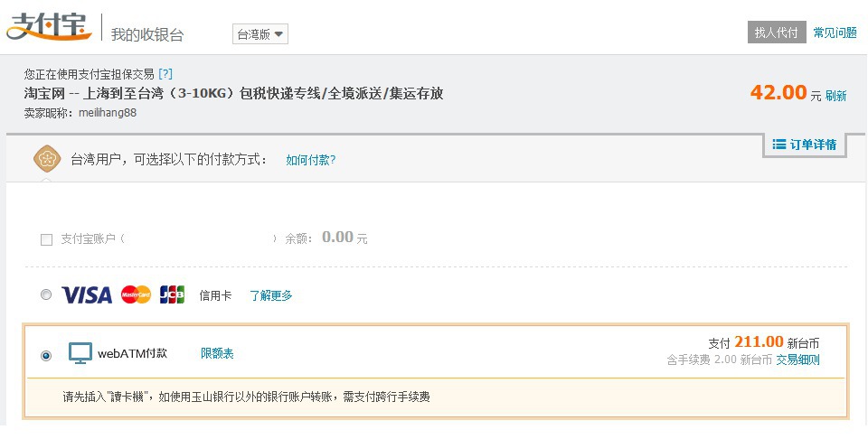Viewport: 868px width, 439px height.
Task: Open the 台湾版 region dropdown
Action: (x=259, y=34)
